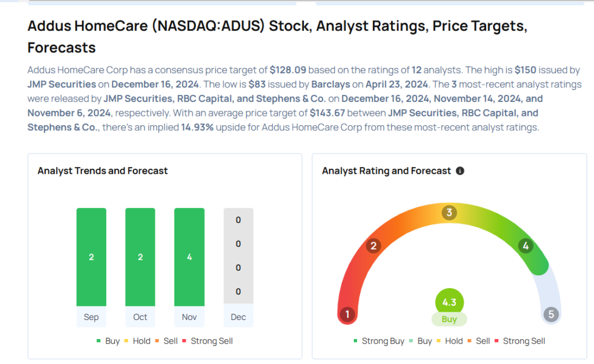The width and height of the screenshot is (594, 364).
Task: Select the November bar showing 4 ratings
Action: click(x=189, y=257)
